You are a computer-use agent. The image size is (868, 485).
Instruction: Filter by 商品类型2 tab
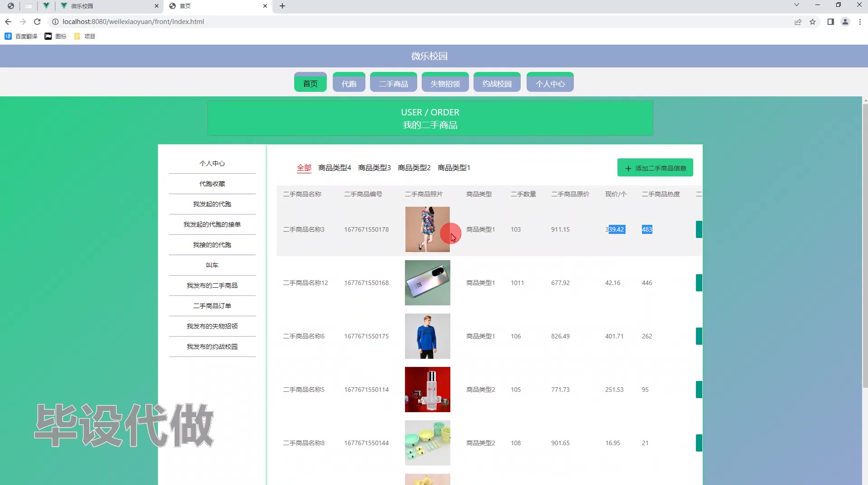[x=414, y=168]
